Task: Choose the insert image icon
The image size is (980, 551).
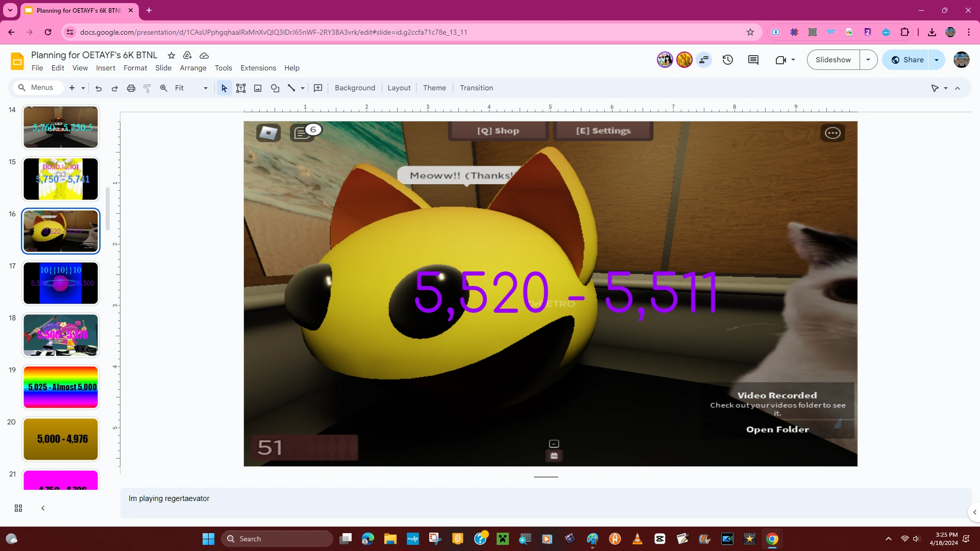Action: tap(258, 88)
